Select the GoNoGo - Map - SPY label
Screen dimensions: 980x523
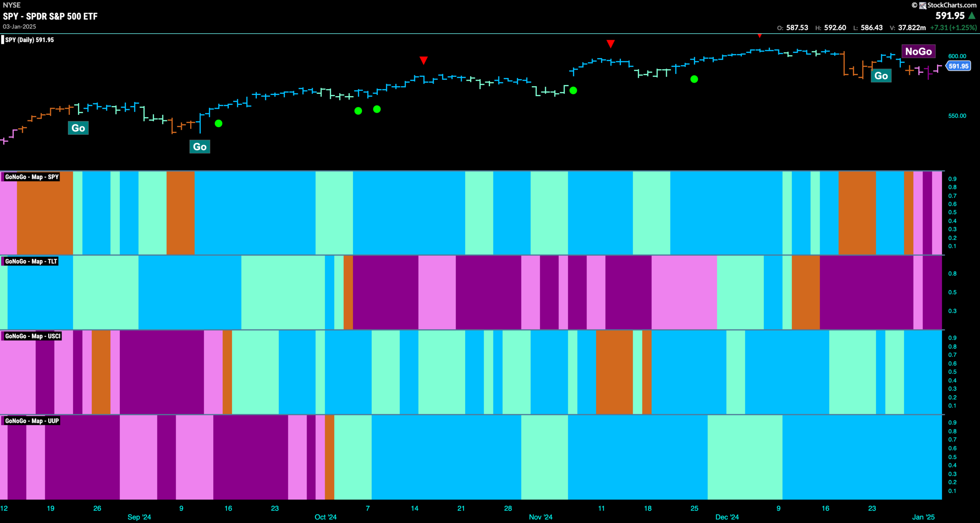[31, 177]
